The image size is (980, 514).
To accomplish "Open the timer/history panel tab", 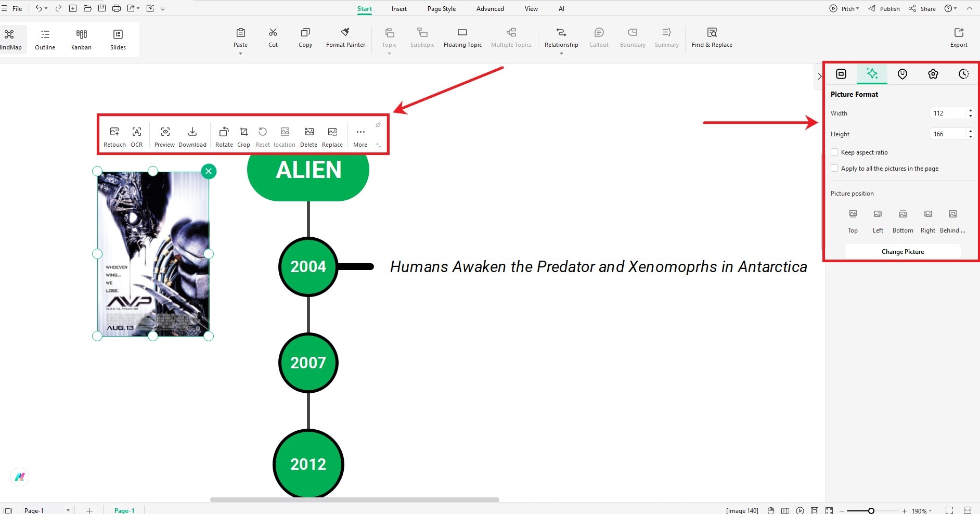I will pyautogui.click(x=964, y=74).
